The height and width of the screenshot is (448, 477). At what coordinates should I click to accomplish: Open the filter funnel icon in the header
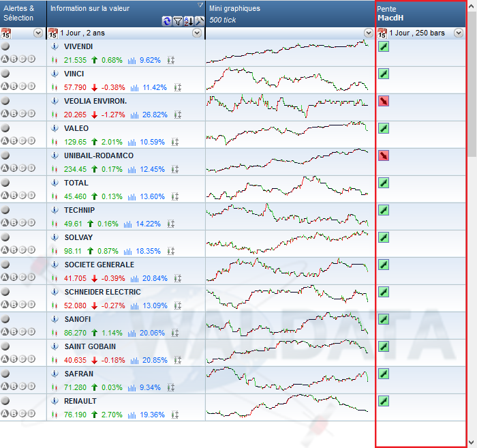point(178,21)
